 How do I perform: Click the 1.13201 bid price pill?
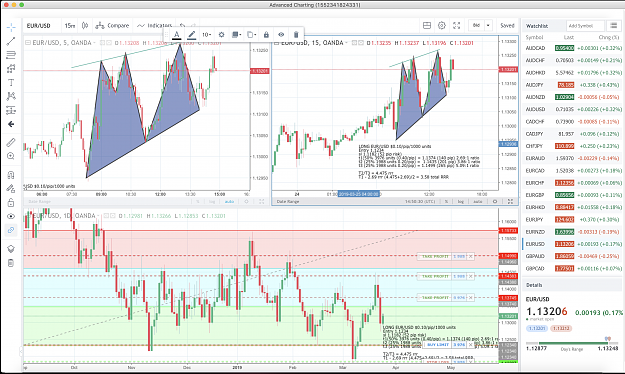[537, 329]
